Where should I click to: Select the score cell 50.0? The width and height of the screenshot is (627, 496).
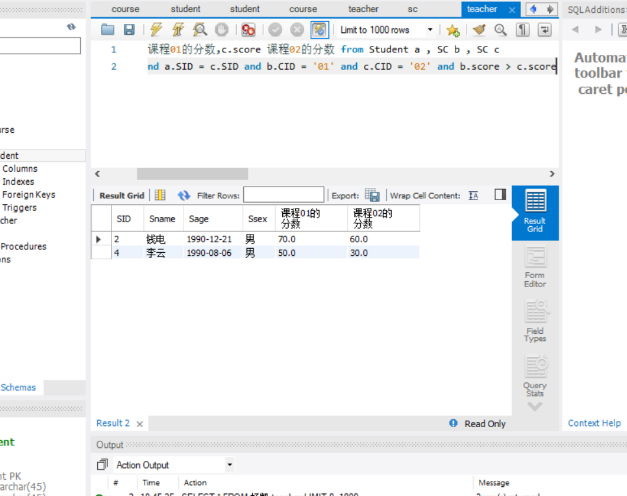click(311, 253)
